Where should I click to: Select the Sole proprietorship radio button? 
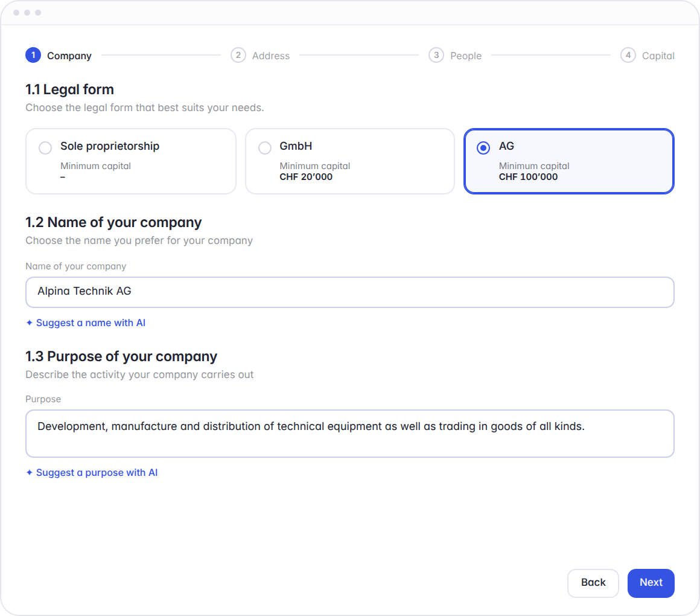tap(45, 148)
